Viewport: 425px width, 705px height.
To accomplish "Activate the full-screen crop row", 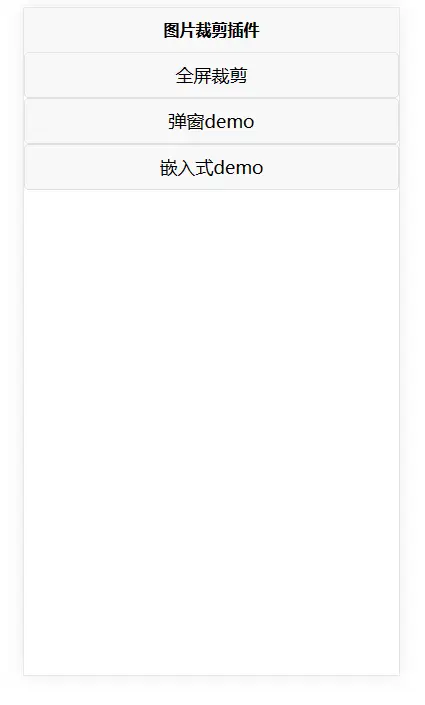I will [x=211, y=75].
